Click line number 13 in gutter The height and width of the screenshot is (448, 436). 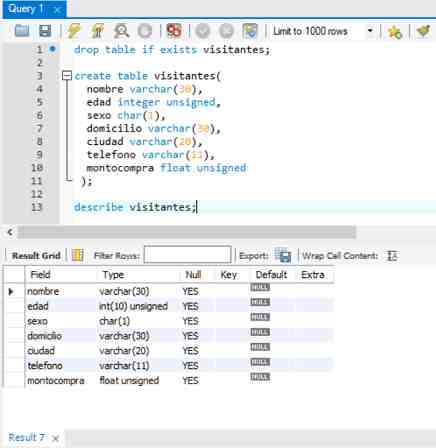coord(37,207)
